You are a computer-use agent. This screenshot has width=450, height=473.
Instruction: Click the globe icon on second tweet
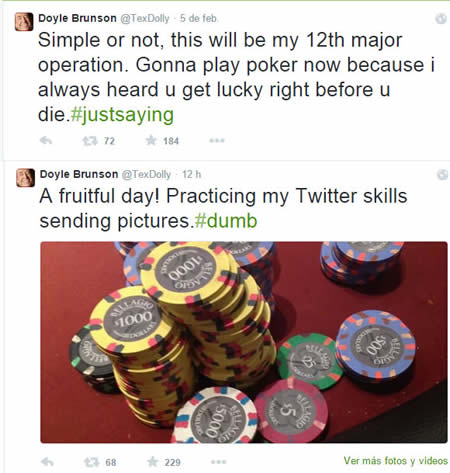click(442, 174)
